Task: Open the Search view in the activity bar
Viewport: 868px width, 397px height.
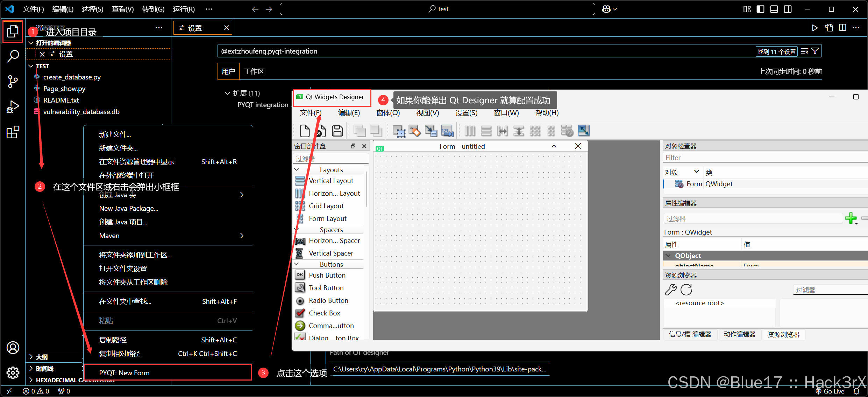Action: click(13, 56)
